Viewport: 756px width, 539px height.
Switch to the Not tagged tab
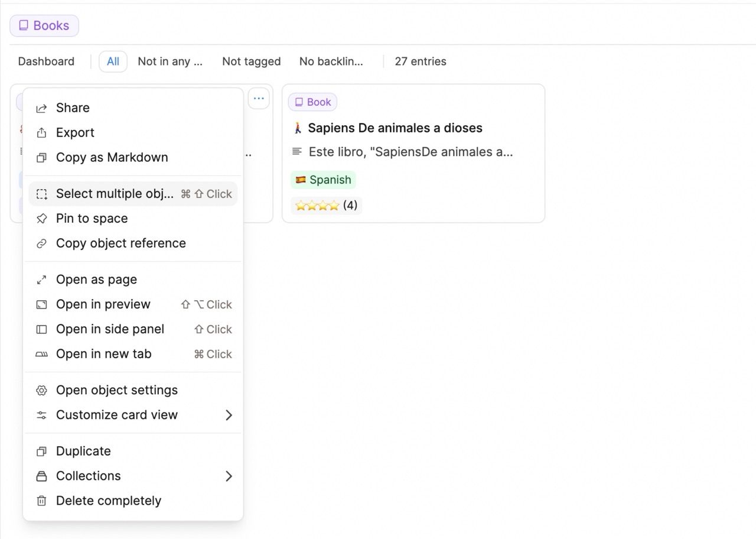(x=251, y=61)
